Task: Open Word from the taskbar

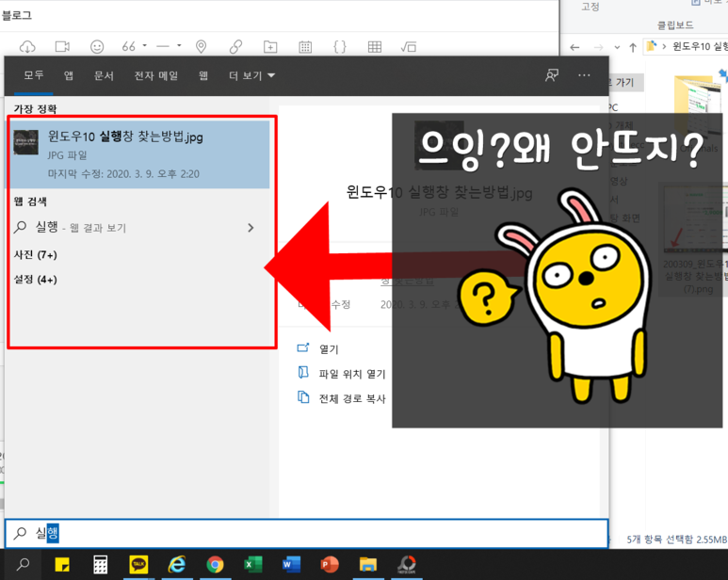Action: tap(291, 565)
